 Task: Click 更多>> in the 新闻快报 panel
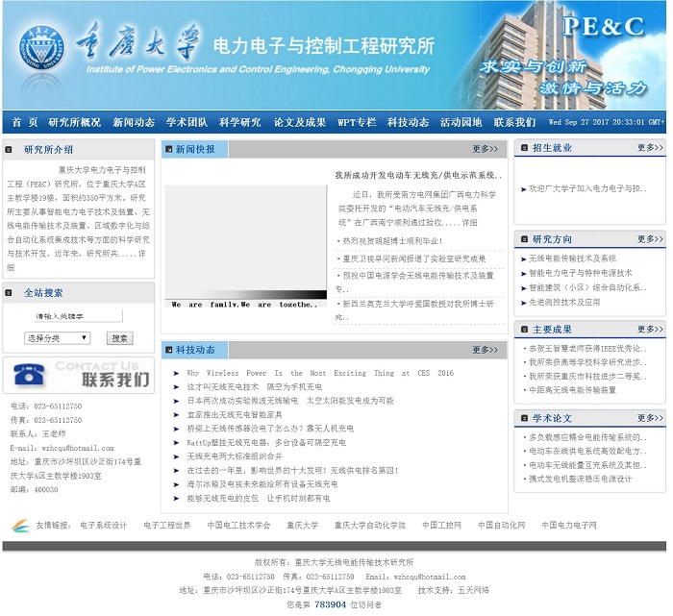[x=485, y=149]
